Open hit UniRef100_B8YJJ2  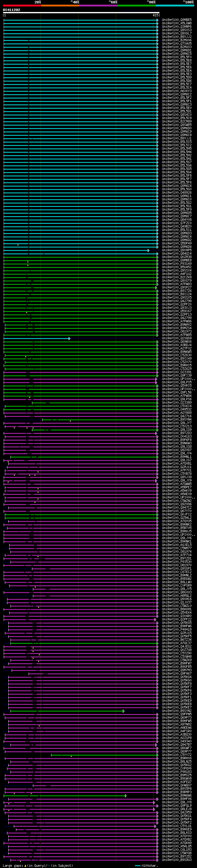(177, 37)
